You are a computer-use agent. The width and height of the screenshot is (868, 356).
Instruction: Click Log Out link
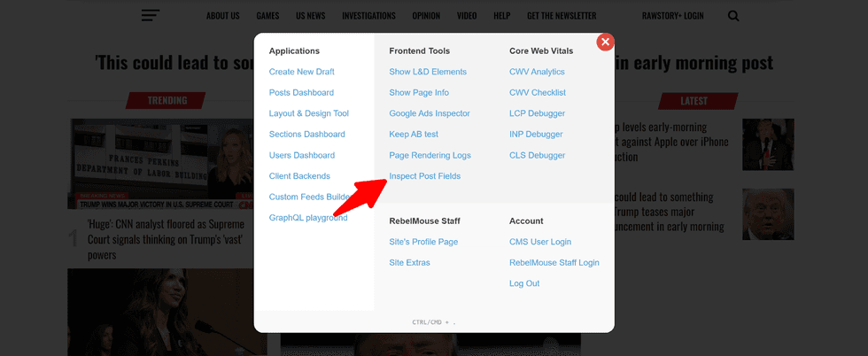click(x=524, y=283)
